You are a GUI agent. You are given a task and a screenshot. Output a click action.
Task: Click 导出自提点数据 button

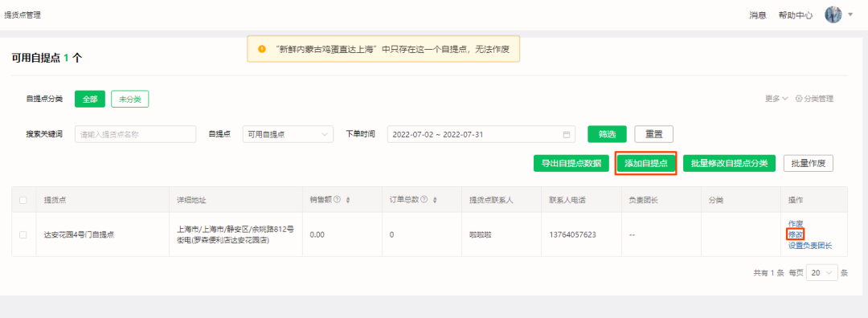click(x=571, y=163)
